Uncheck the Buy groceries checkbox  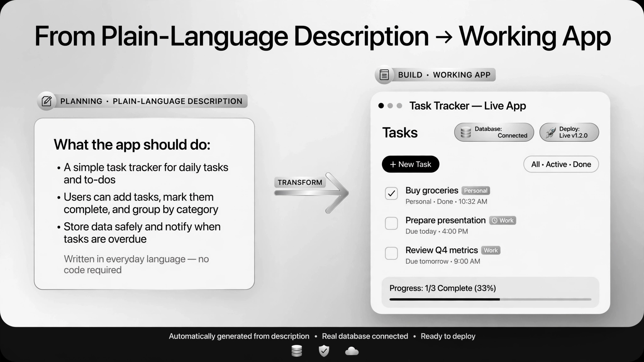click(x=391, y=193)
